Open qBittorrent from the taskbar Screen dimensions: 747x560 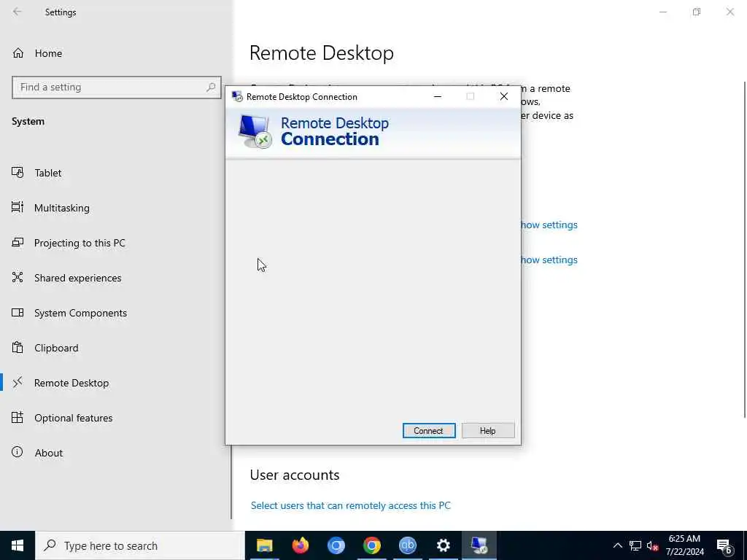pos(407,545)
